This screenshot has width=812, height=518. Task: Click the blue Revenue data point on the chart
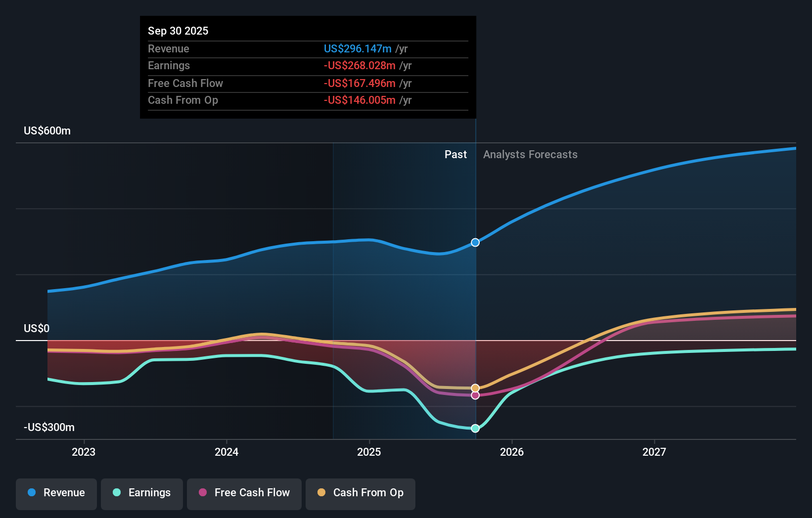click(475, 242)
